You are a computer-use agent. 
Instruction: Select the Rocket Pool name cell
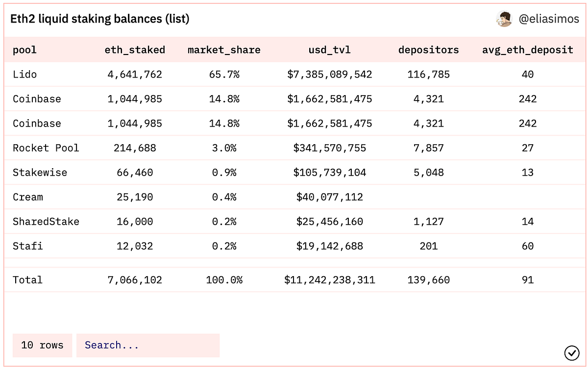coord(46,148)
